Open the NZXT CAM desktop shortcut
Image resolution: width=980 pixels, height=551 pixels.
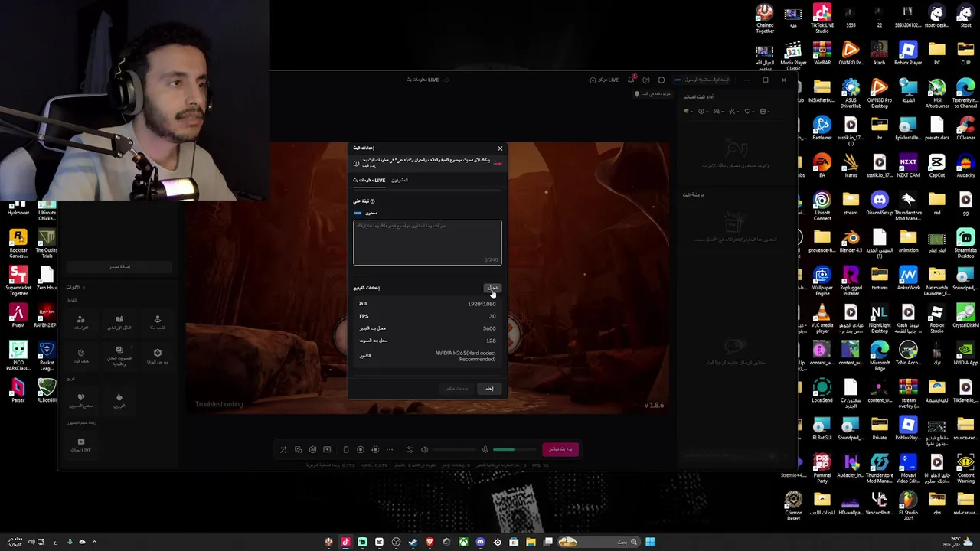(x=908, y=166)
